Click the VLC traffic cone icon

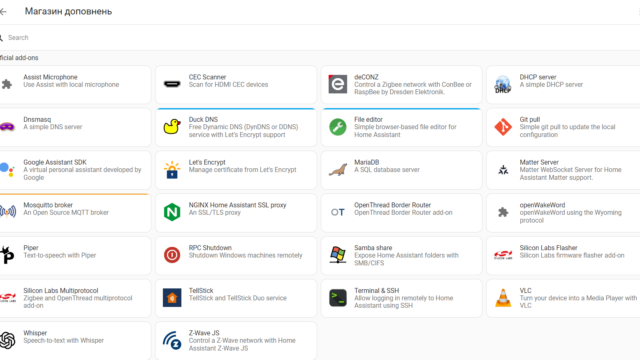503,298
